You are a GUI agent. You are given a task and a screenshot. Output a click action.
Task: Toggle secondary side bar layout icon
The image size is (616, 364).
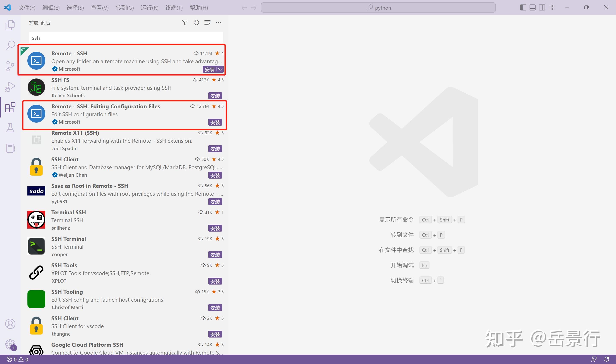[x=542, y=8]
